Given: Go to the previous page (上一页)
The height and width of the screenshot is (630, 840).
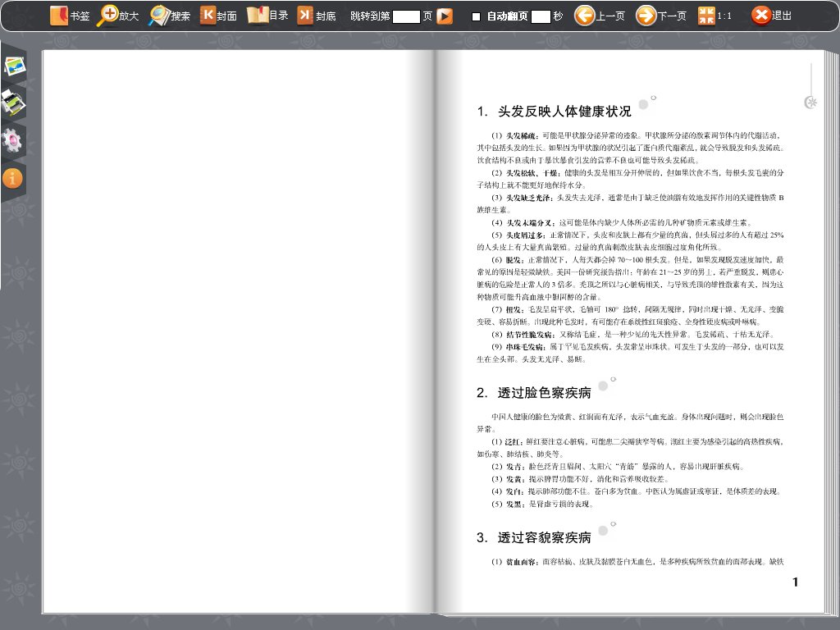Looking at the screenshot, I should (600, 16).
